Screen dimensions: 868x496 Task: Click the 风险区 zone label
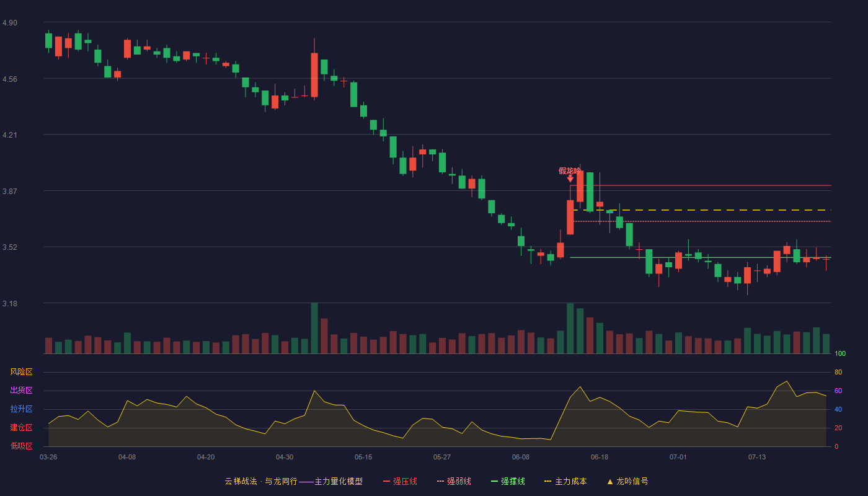coord(22,372)
